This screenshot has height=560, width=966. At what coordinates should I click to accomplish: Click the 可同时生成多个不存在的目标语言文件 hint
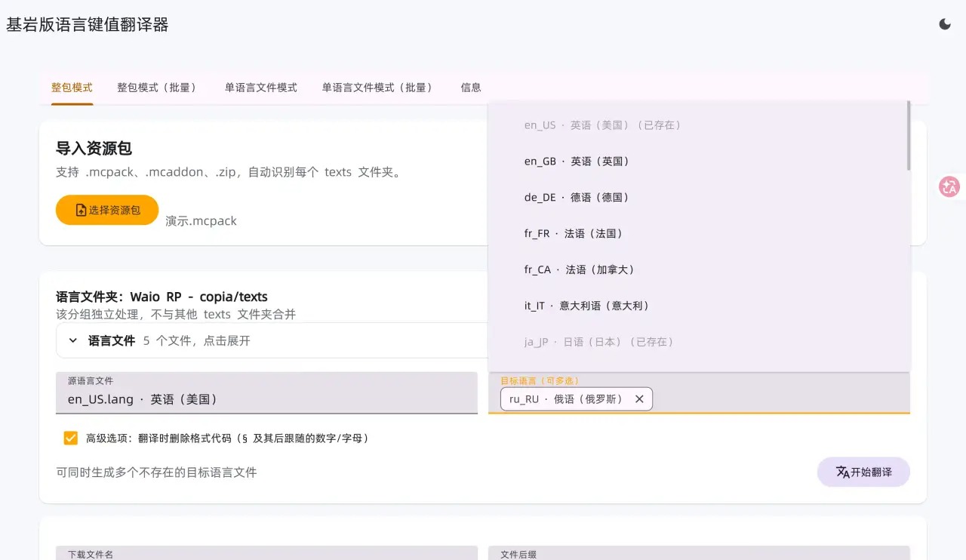pos(157,472)
